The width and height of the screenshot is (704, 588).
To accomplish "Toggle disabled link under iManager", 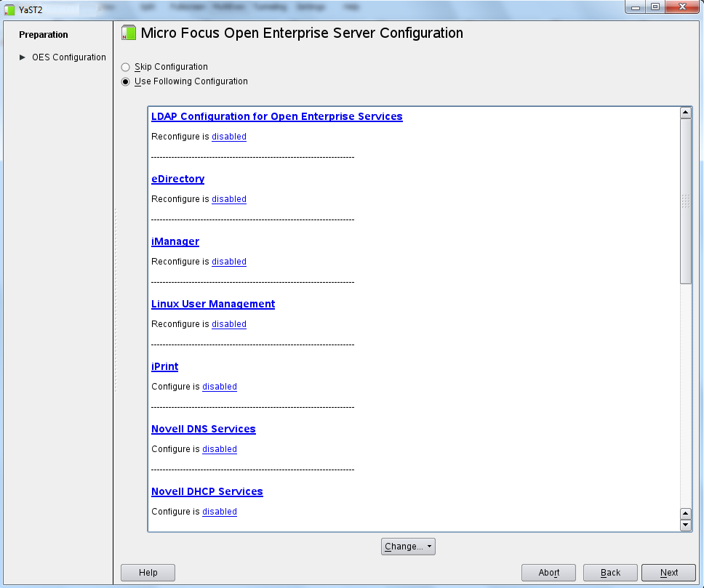I will pos(229,261).
